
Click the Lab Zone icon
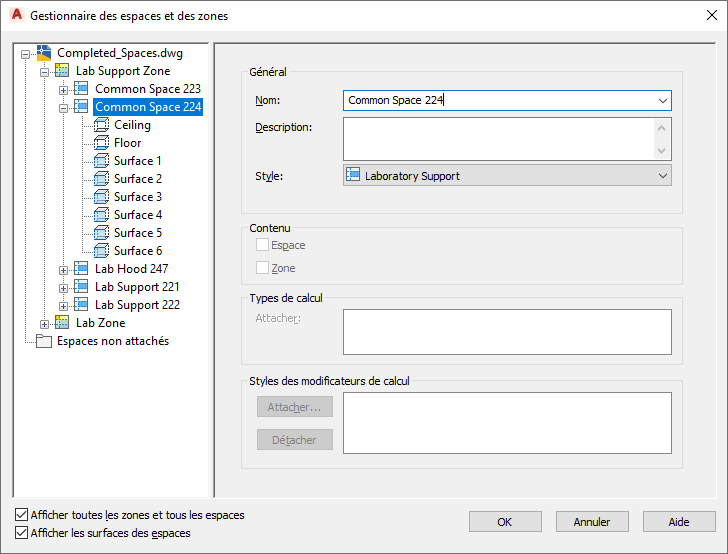click(x=62, y=323)
